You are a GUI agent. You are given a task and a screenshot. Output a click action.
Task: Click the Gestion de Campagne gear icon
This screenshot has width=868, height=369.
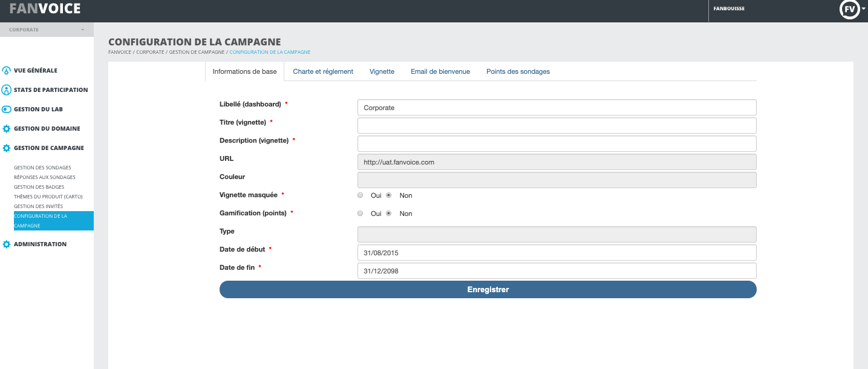(x=7, y=148)
